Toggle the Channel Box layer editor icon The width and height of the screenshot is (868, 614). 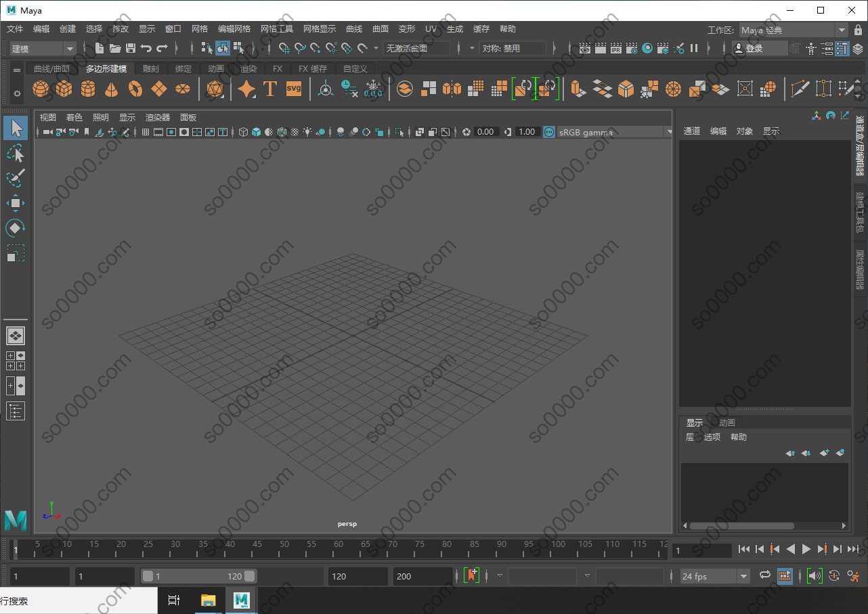858,48
